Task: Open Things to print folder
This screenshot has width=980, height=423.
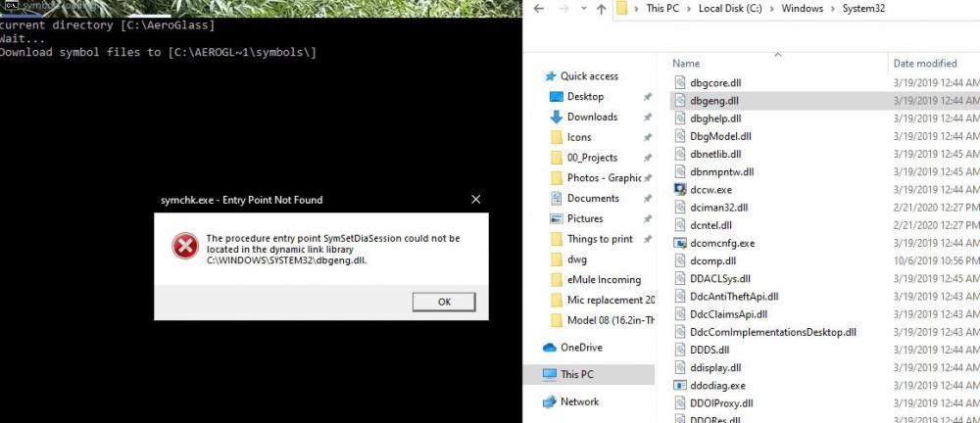Action: (600, 239)
